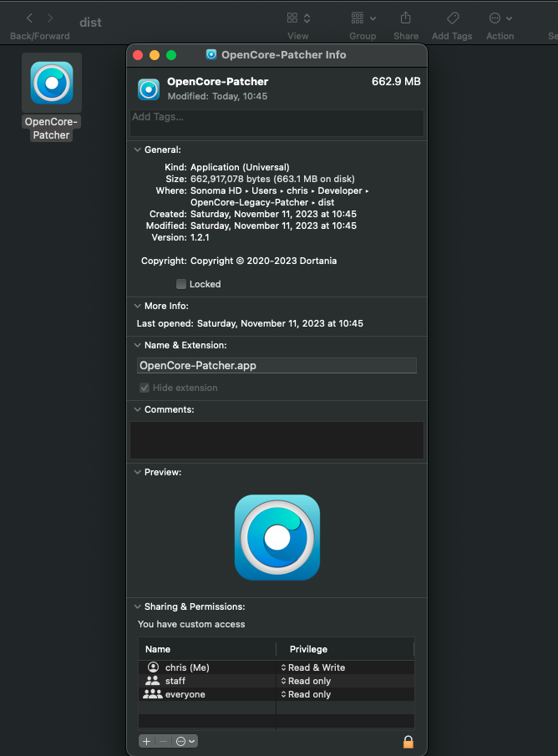Viewport: 558px width, 756px height.
Task: Click the minus button to remove user
Action: point(163,741)
